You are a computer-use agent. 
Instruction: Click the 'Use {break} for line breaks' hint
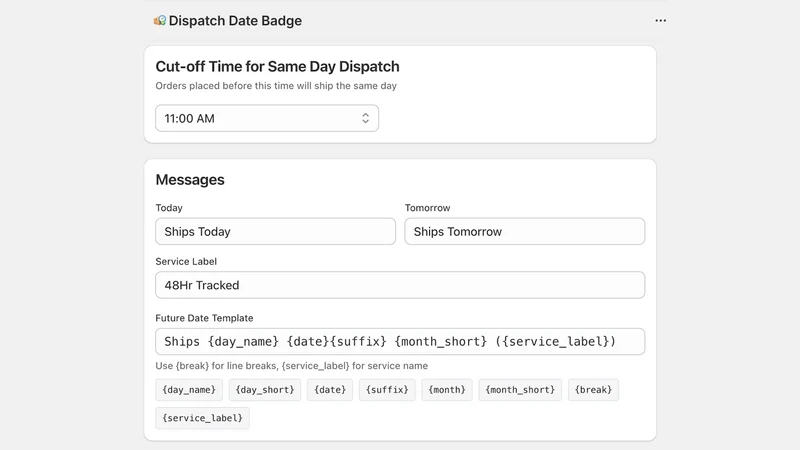pyautogui.click(x=292, y=366)
